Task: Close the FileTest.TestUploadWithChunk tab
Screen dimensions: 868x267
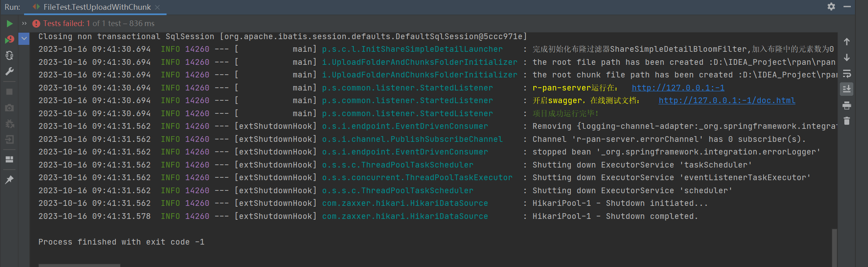Action: (x=158, y=7)
